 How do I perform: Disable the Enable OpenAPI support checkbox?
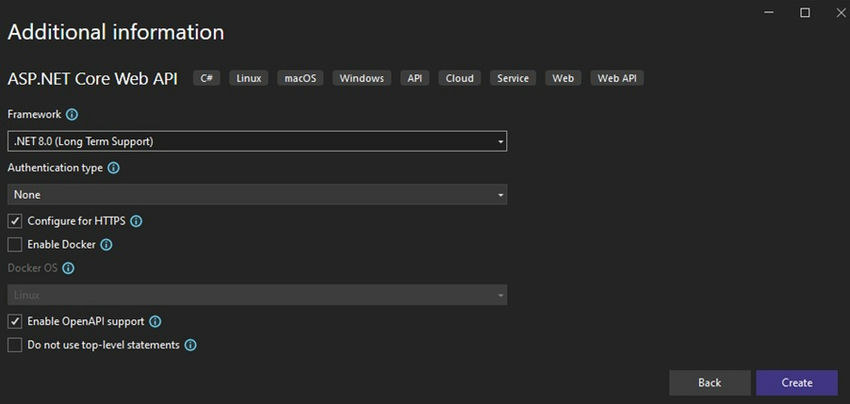(15, 322)
